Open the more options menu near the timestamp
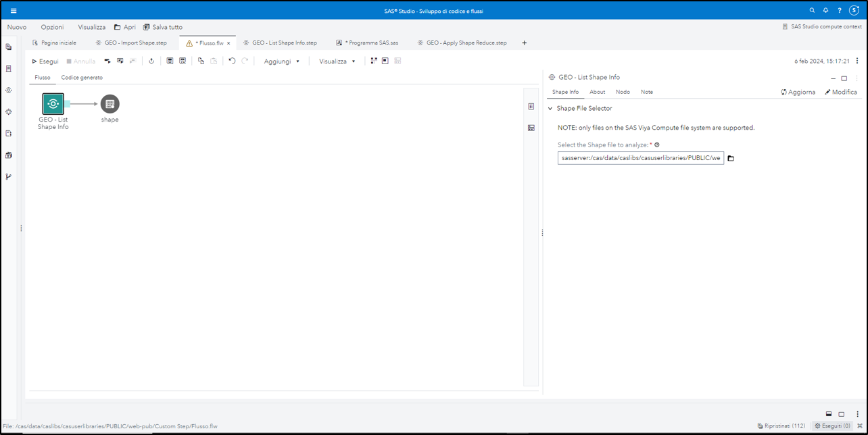Viewport: 868px width, 435px height. [x=857, y=61]
